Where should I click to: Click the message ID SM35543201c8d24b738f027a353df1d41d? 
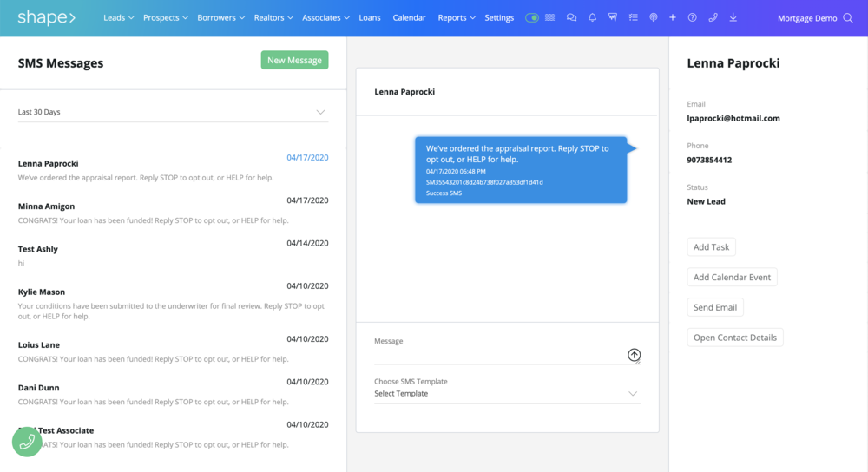[484, 182]
